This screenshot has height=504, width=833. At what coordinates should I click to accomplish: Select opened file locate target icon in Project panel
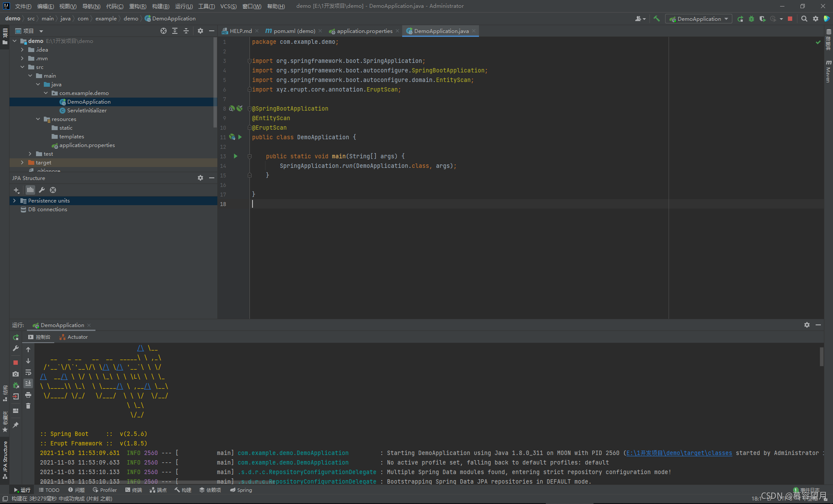pos(164,31)
